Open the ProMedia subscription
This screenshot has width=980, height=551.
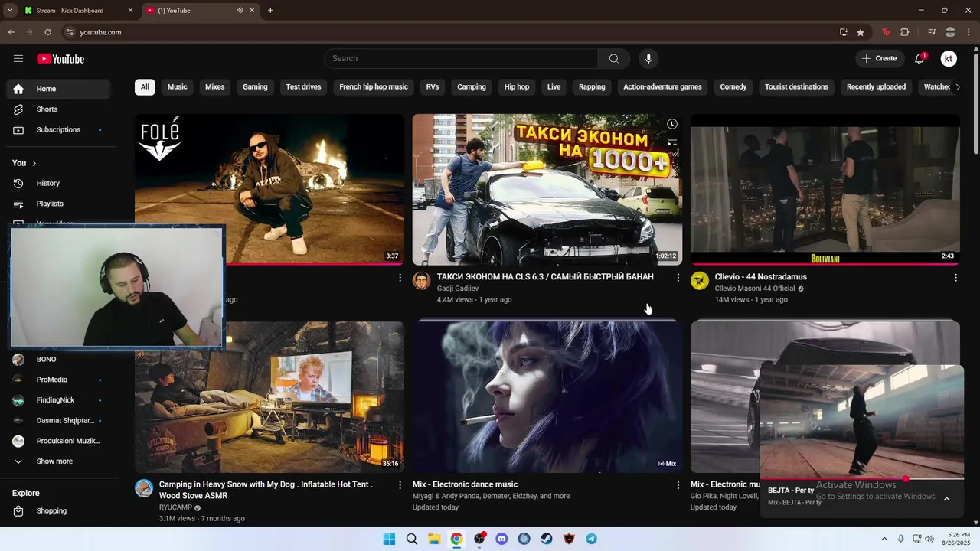[x=58, y=380]
